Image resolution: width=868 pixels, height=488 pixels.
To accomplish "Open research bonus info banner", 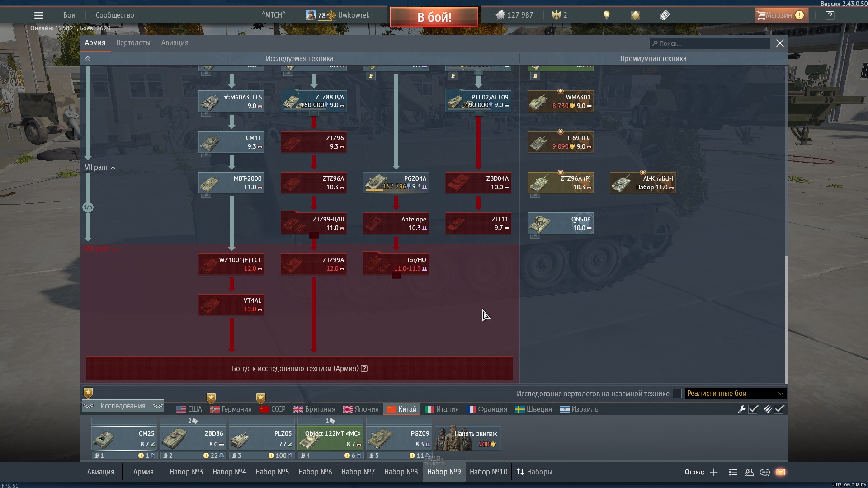I will [x=300, y=369].
